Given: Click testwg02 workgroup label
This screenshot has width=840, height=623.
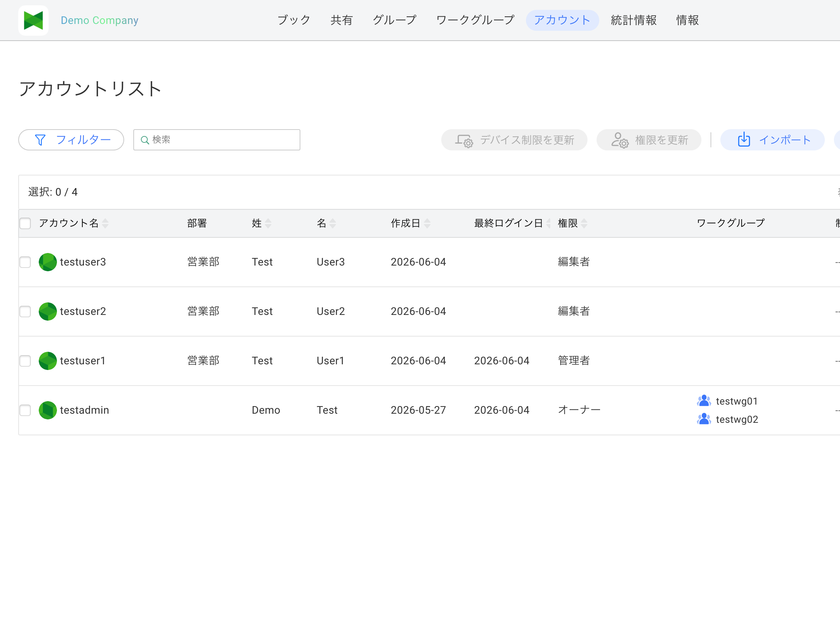Looking at the screenshot, I should click(737, 419).
